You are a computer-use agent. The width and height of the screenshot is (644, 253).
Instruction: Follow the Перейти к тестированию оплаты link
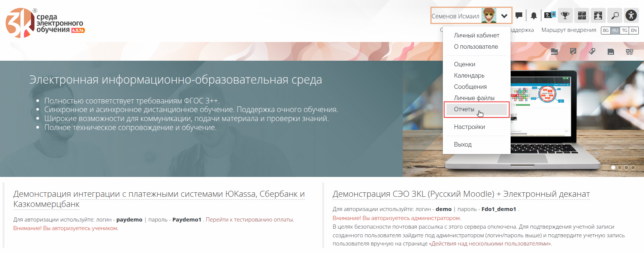[x=250, y=220]
